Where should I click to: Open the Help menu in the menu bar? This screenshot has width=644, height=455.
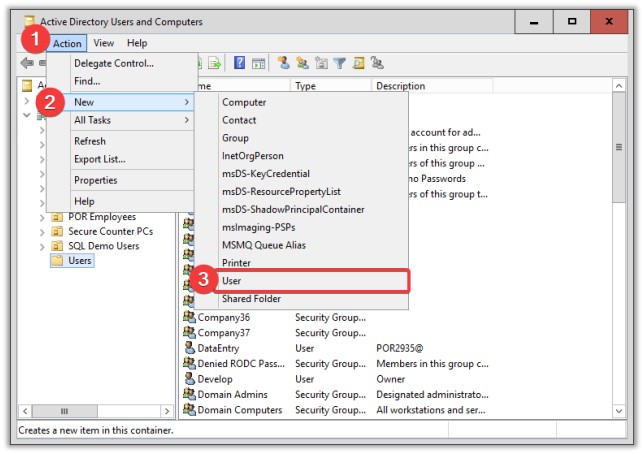[x=137, y=43]
